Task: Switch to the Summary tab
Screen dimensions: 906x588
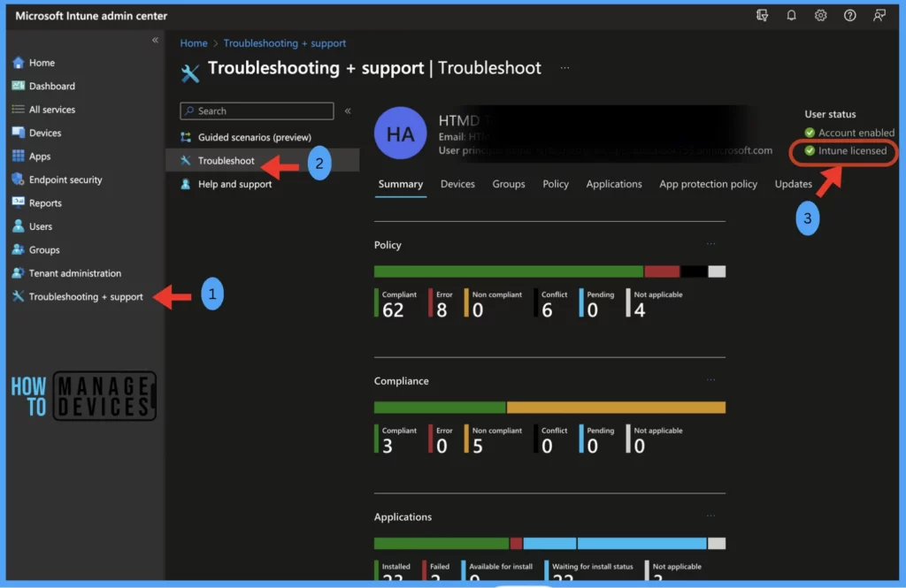Action: pyautogui.click(x=401, y=184)
